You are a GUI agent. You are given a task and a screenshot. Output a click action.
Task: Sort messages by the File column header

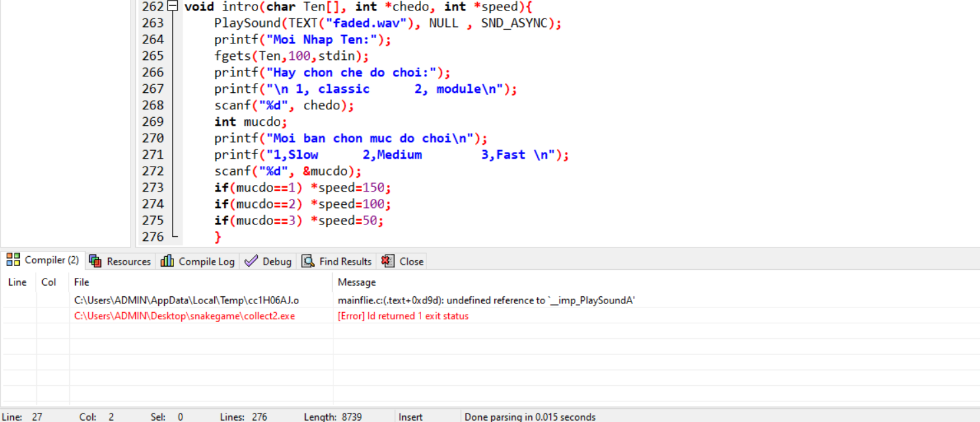point(82,282)
